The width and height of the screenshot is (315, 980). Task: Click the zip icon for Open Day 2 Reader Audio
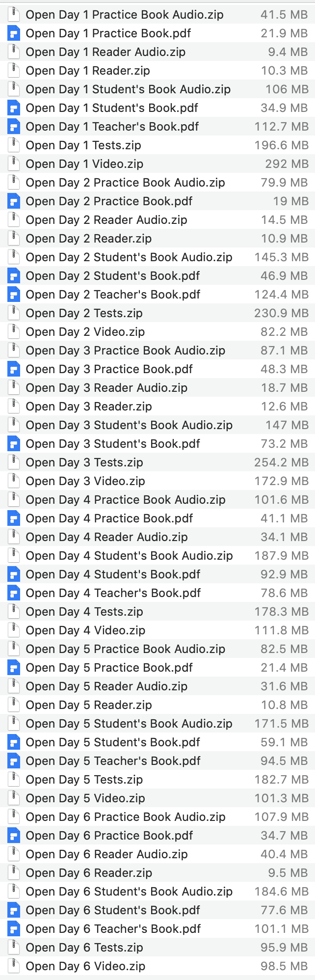(13, 219)
